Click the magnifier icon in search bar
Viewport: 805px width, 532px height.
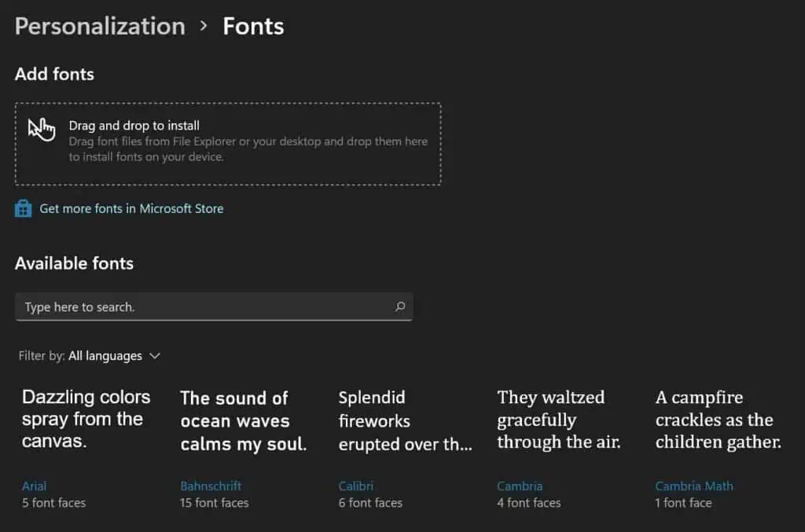400,306
